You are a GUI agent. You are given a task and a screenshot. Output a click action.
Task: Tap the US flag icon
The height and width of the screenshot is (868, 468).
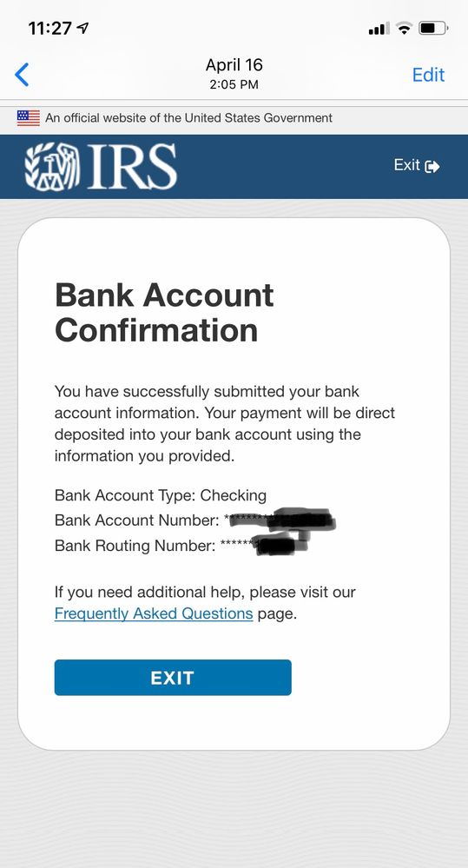[28, 118]
